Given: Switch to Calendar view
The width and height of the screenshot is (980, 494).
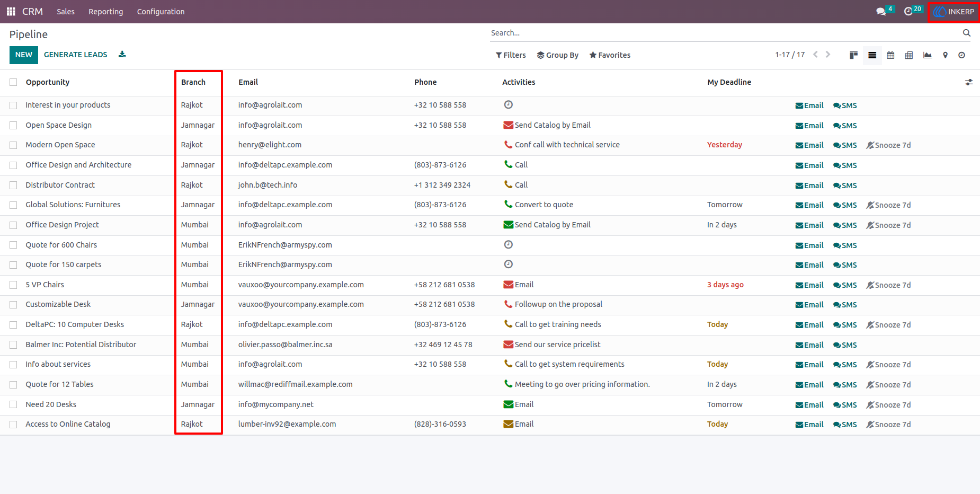Looking at the screenshot, I should tap(890, 55).
